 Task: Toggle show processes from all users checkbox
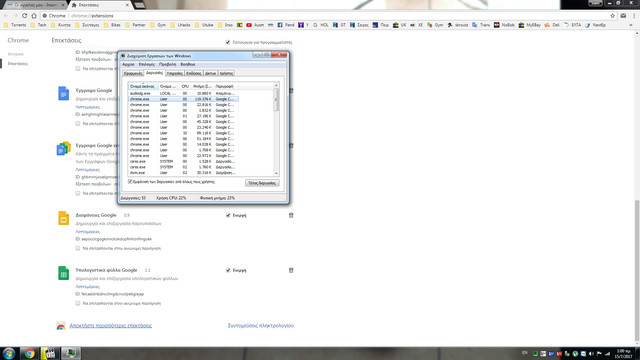click(130, 182)
